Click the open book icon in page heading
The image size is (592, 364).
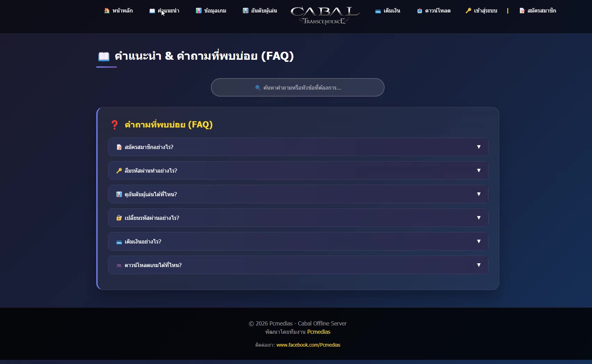click(104, 56)
